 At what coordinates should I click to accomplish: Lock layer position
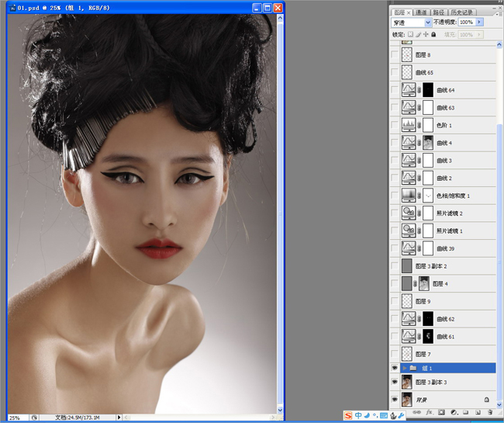point(426,34)
